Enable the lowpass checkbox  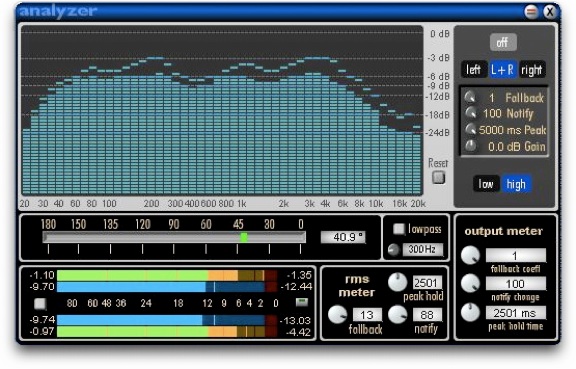point(399,229)
